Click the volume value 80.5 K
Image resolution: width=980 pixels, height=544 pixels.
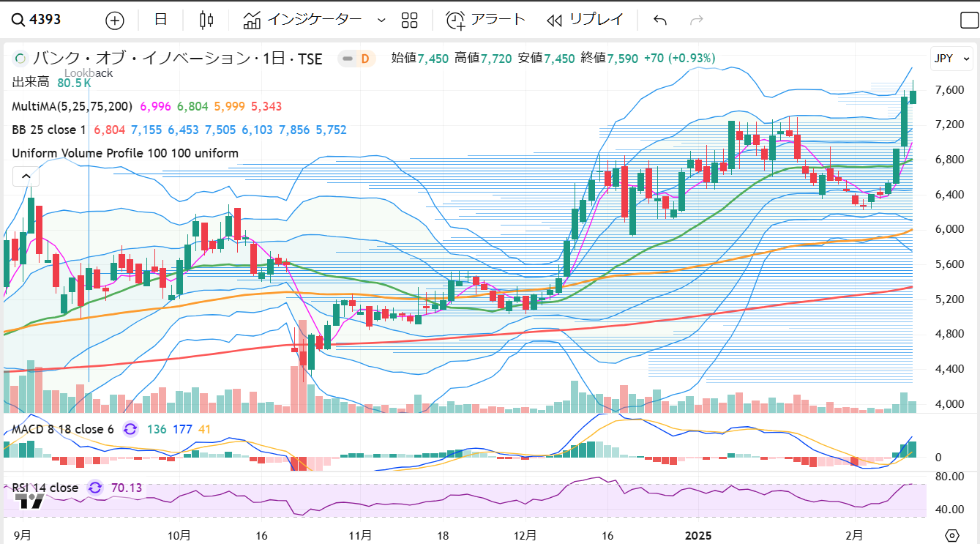[x=74, y=83]
